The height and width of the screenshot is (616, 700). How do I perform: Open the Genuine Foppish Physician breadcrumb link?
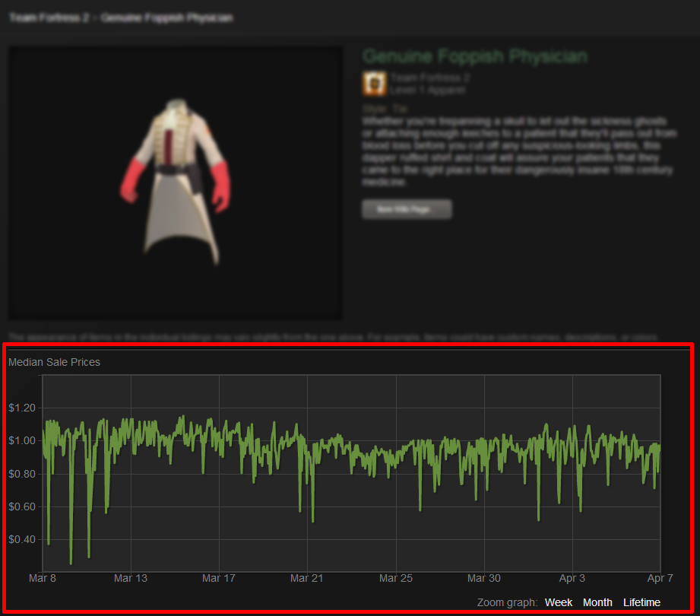[166, 17]
